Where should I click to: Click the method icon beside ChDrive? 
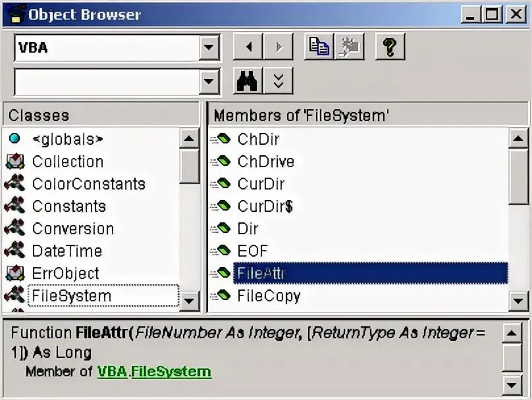click(x=221, y=161)
